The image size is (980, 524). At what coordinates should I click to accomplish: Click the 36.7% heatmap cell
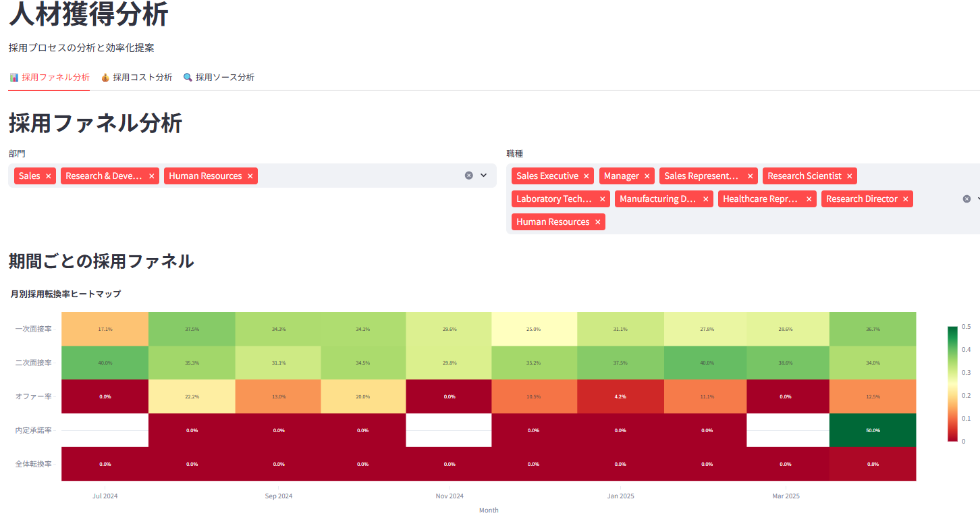point(873,329)
